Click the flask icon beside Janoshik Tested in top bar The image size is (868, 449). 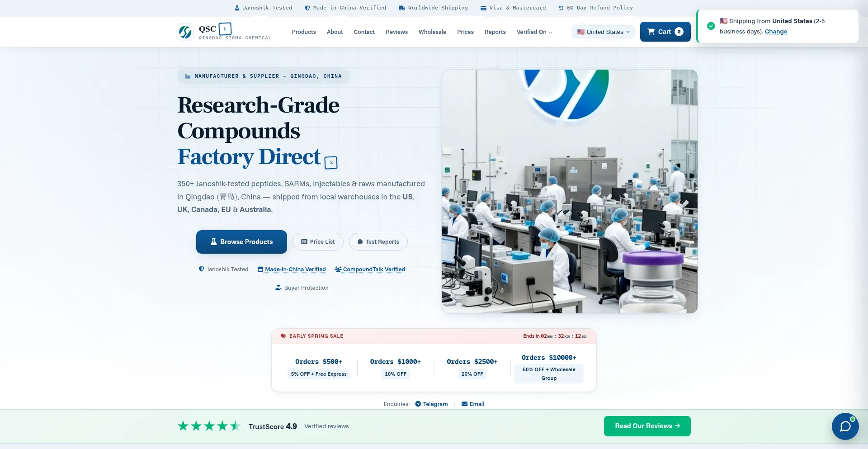[x=237, y=8]
